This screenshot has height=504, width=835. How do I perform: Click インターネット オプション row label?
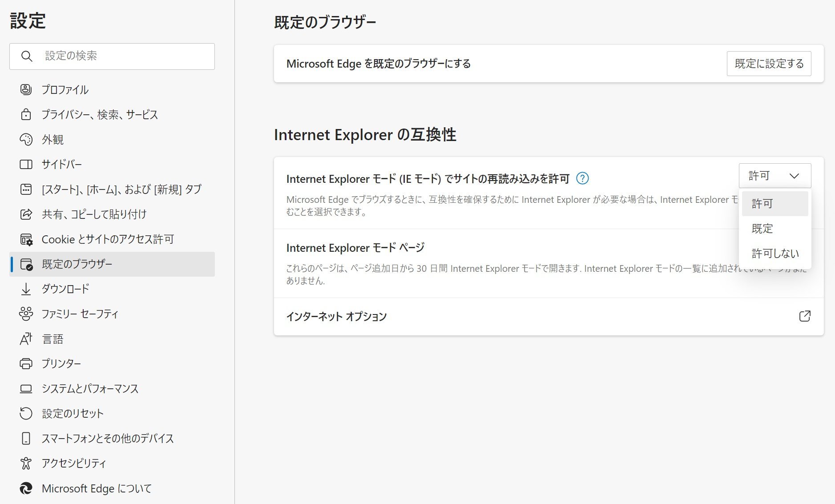point(337,316)
